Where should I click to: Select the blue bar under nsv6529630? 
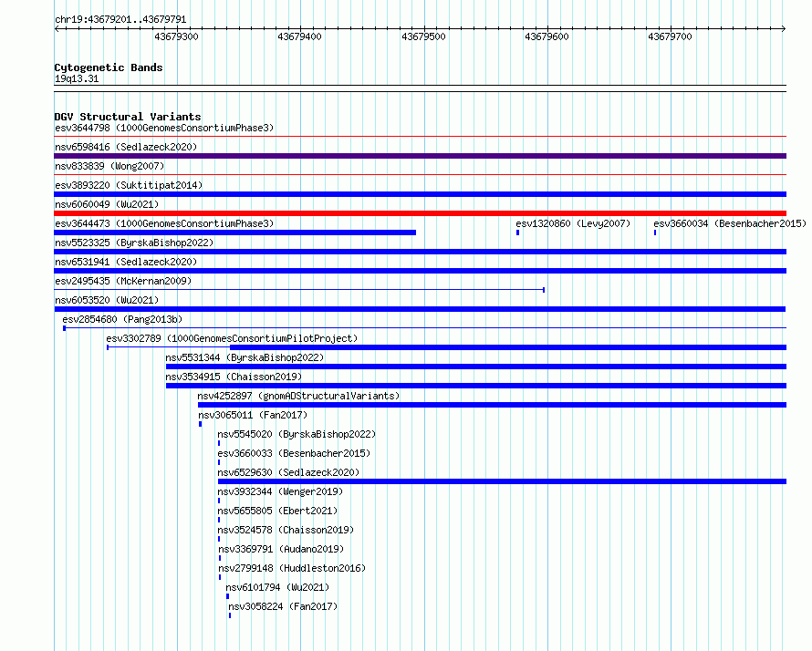pos(503,481)
